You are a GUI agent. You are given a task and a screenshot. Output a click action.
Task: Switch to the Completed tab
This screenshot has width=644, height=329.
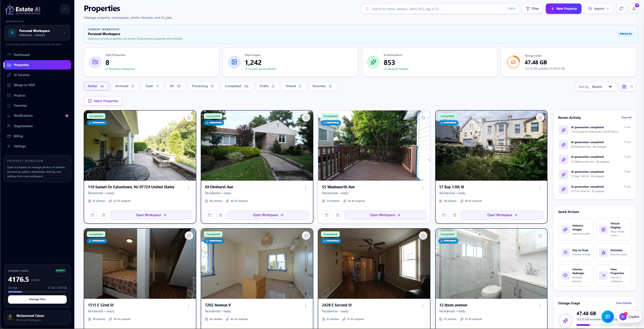click(237, 86)
